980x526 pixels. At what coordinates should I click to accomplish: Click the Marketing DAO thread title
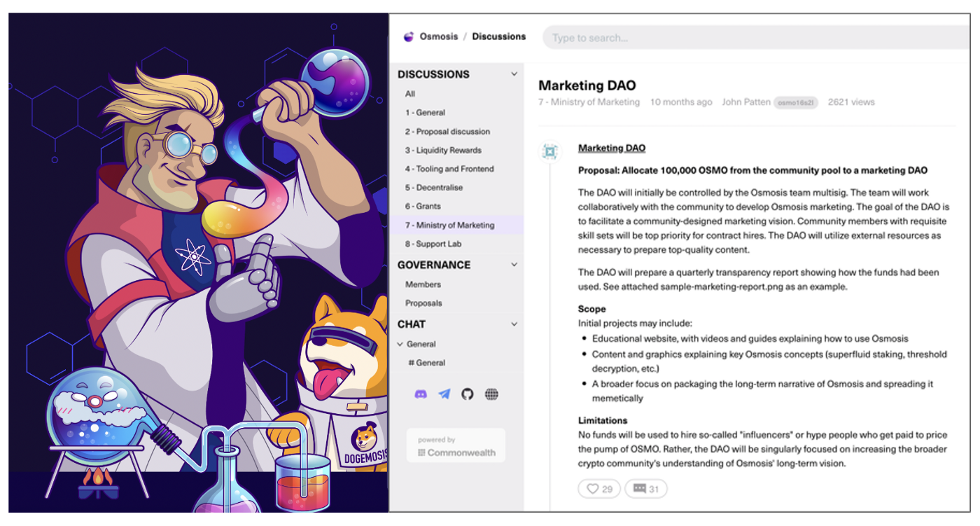tap(587, 85)
